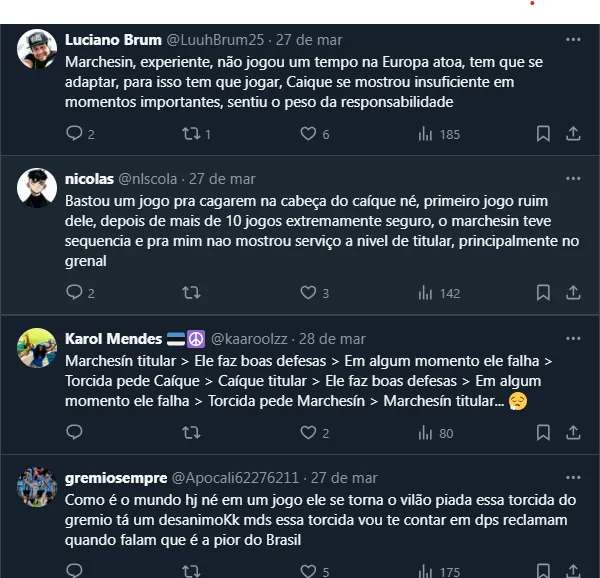Screen dimensions: 600x578
Task: Like Luciano Brum's tweet
Action: click(x=308, y=134)
